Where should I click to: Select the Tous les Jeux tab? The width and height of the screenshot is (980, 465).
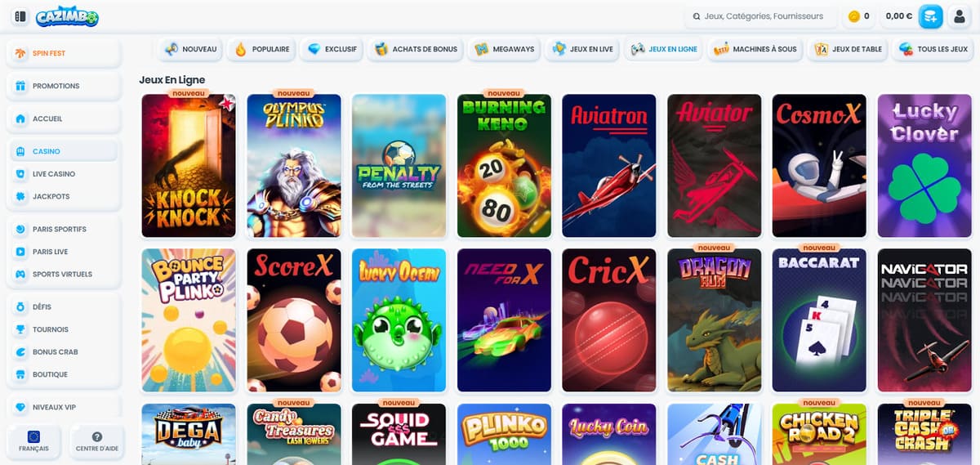point(933,49)
